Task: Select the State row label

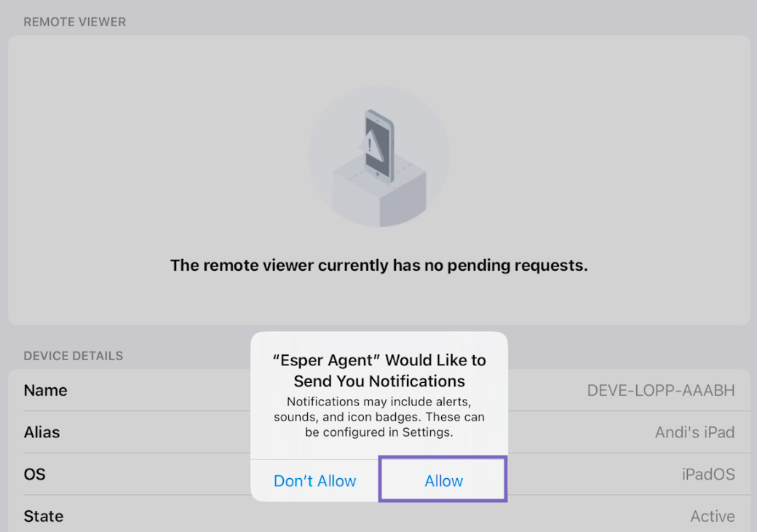Action: pos(44,516)
